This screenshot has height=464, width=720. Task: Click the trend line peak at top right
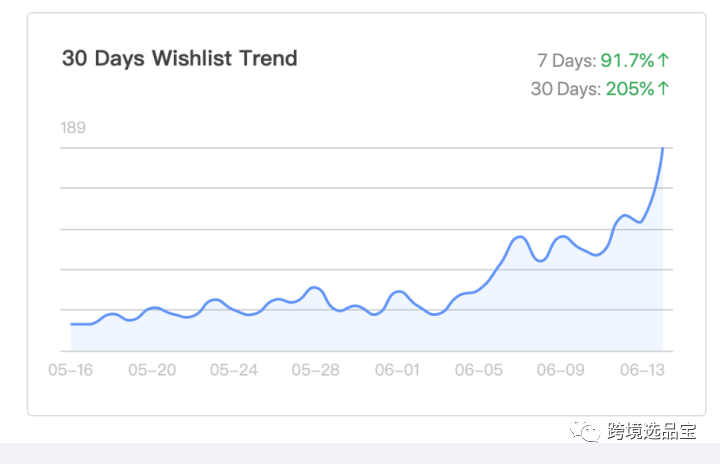662,150
